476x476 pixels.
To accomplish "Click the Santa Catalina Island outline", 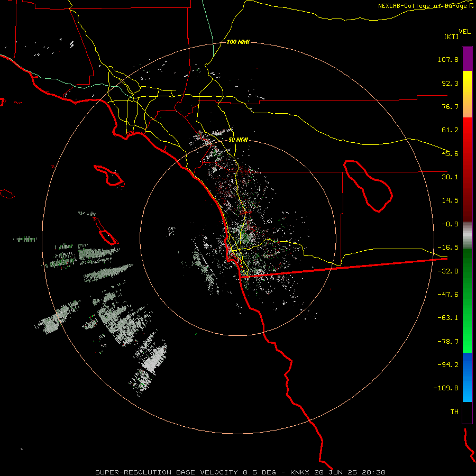I will 109,176.
